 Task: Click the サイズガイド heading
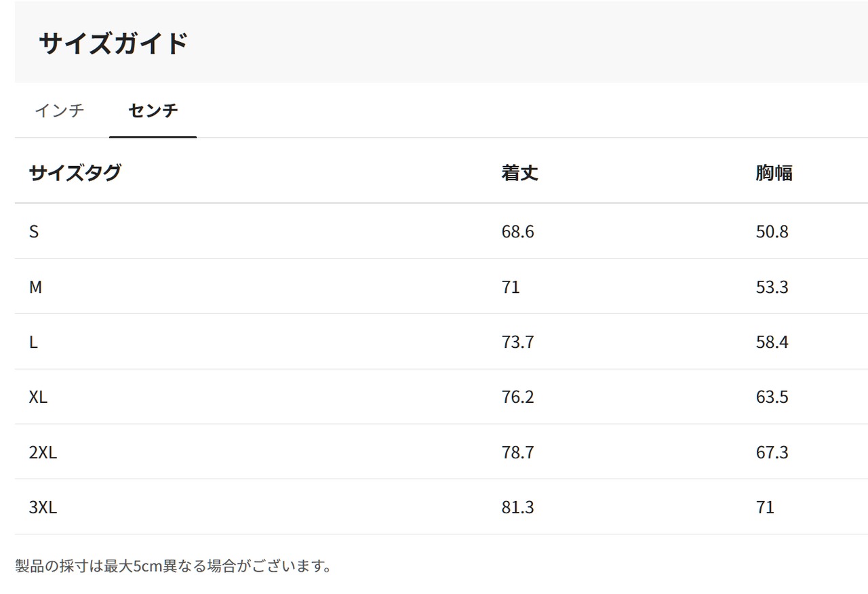pyautogui.click(x=113, y=43)
